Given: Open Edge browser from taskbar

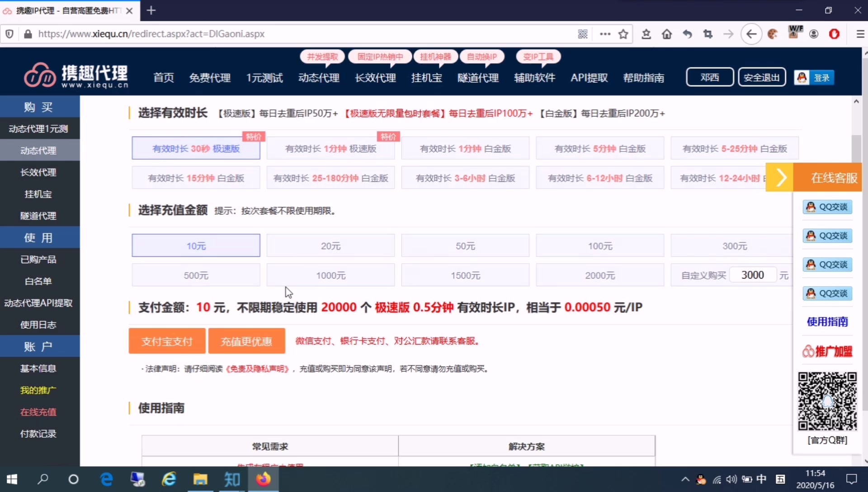Looking at the screenshot, I should point(106,479).
